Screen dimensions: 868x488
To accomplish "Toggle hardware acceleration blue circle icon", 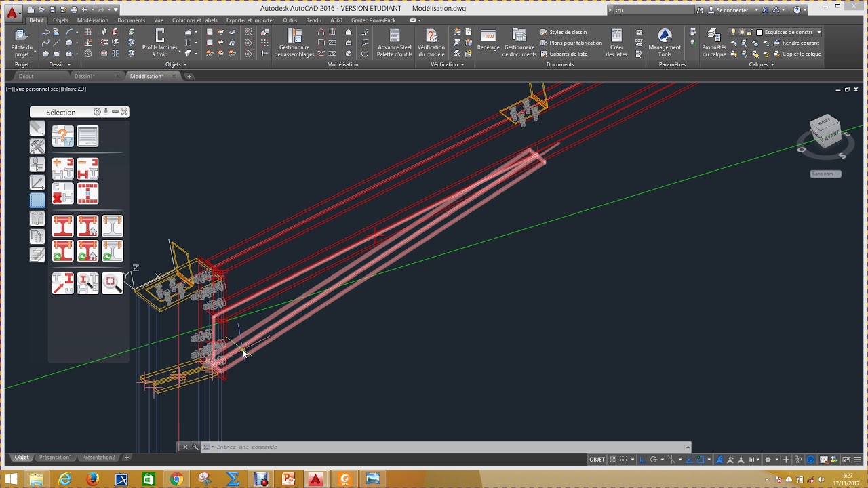I will tap(810, 459).
